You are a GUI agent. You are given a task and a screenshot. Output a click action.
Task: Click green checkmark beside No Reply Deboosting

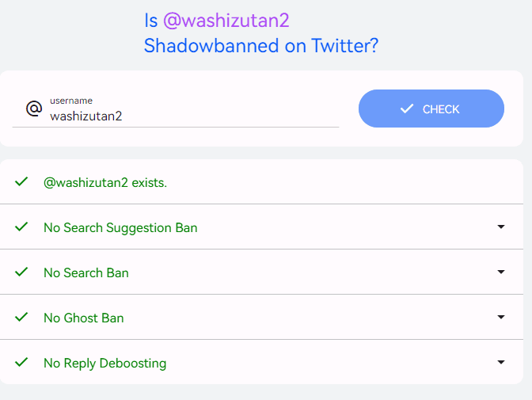click(21, 362)
